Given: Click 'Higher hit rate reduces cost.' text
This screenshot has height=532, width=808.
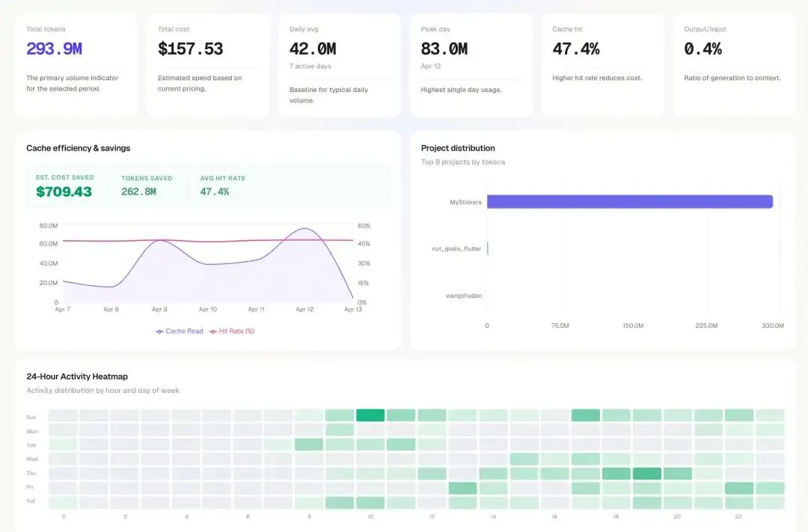Looking at the screenshot, I should coord(597,78).
